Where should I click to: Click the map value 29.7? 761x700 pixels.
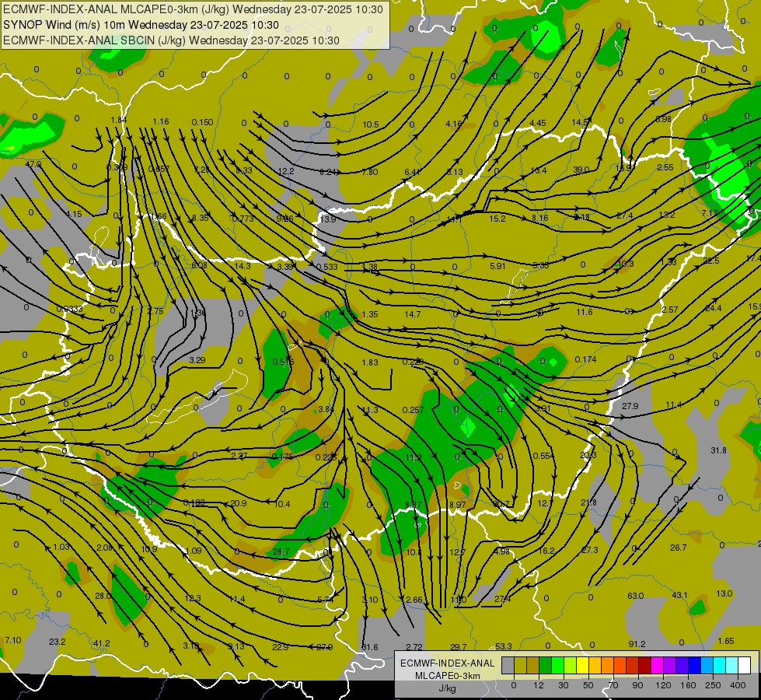click(x=458, y=646)
